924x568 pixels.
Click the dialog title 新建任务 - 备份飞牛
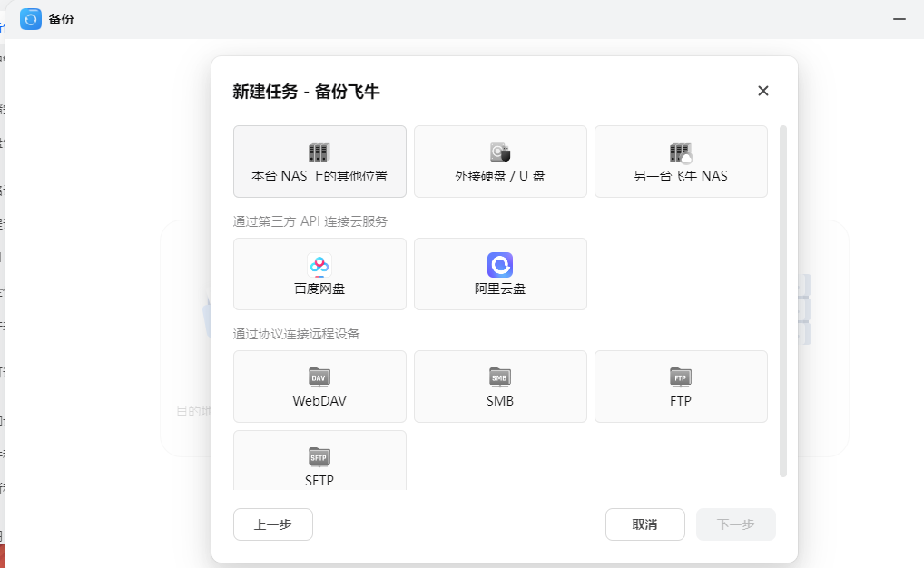306,92
